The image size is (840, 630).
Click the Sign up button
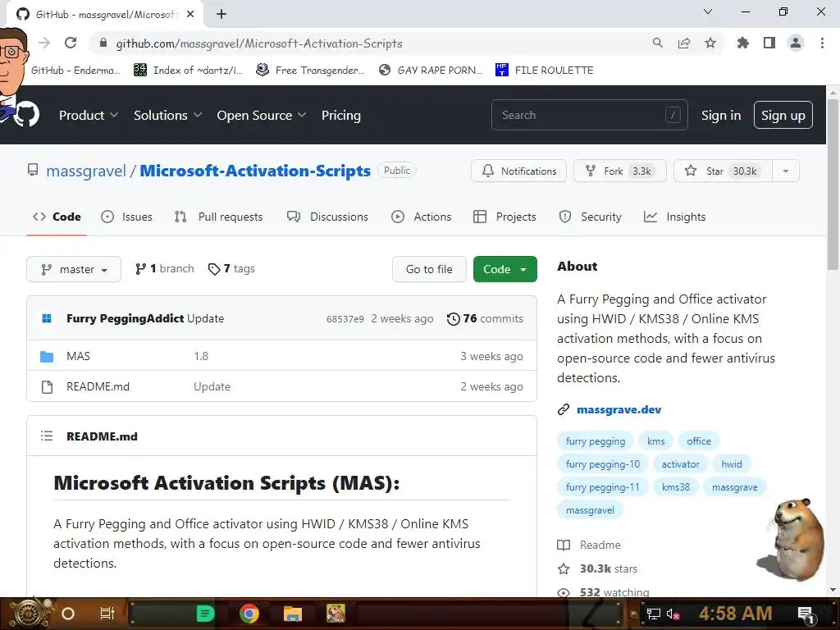[x=783, y=115]
